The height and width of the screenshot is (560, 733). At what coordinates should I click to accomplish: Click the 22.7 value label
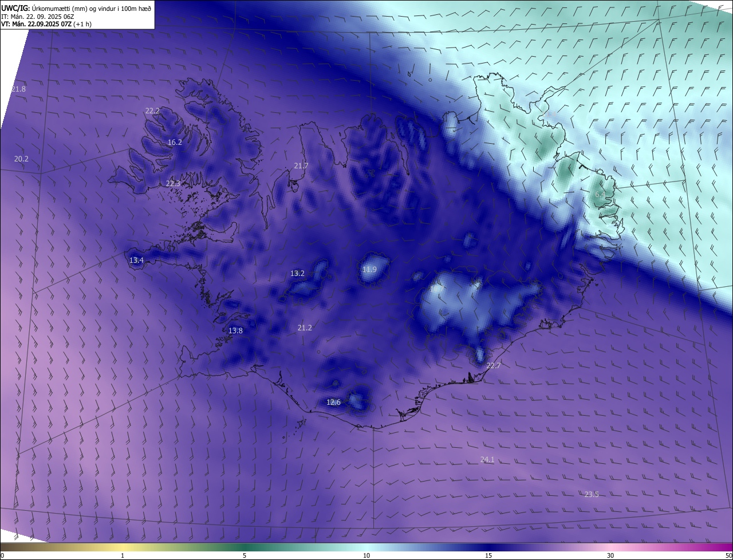(x=493, y=366)
